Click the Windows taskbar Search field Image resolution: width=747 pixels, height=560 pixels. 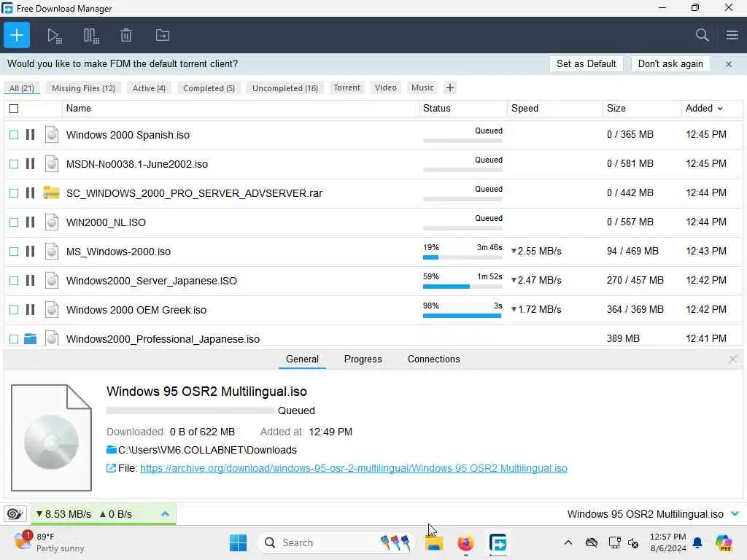coord(337,542)
